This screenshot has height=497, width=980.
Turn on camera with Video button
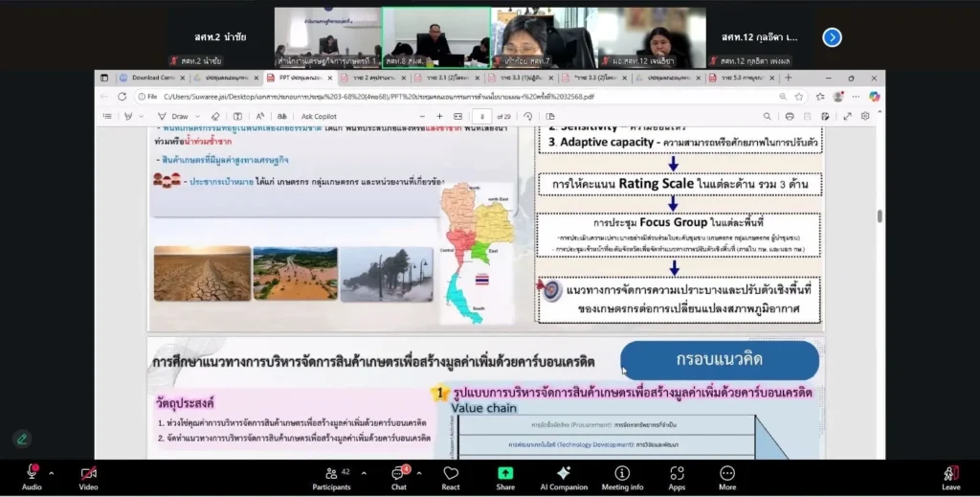[88, 474]
